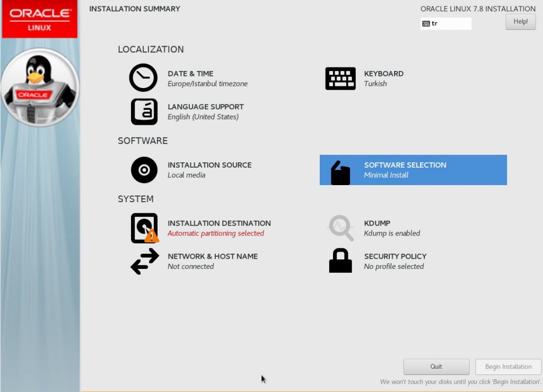Click the Oracle penguin mascot image
This screenshot has width=543, height=392.
pos(39,88)
